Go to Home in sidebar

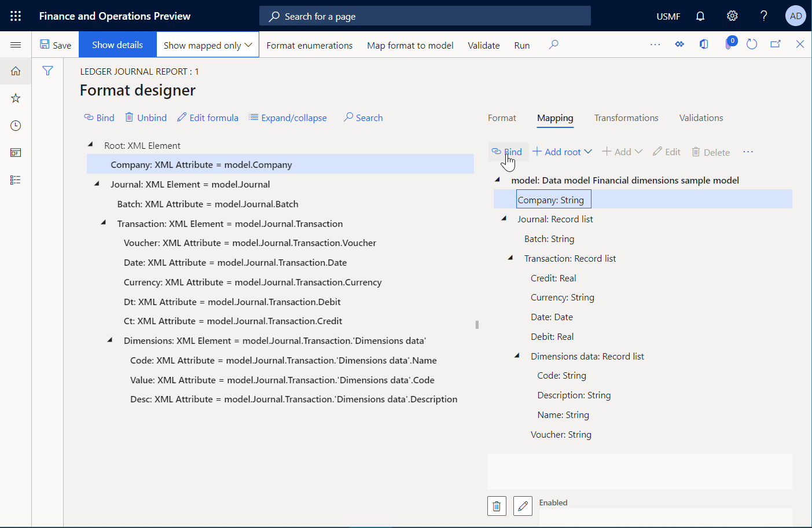16,71
